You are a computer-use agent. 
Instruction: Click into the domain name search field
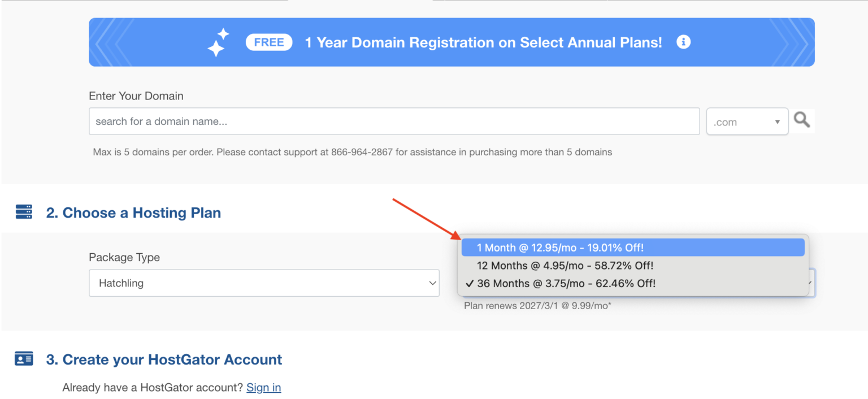pos(394,120)
